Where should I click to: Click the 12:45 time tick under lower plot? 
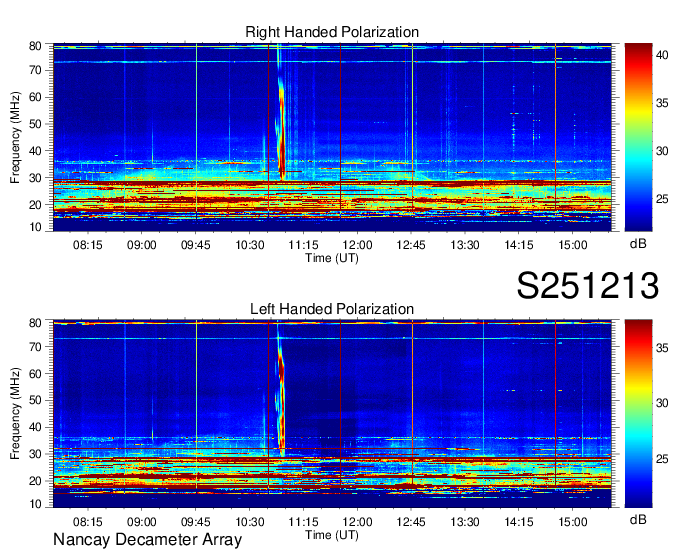pos(411,521)
